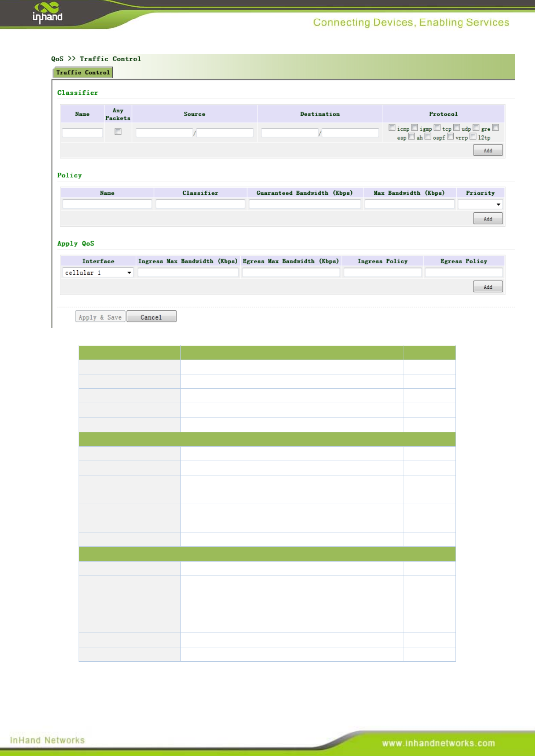Click the Guaranteed Bandwidth (Kbps) column header
The height and width of the screenshot is (756, 535).
point(305,193)
